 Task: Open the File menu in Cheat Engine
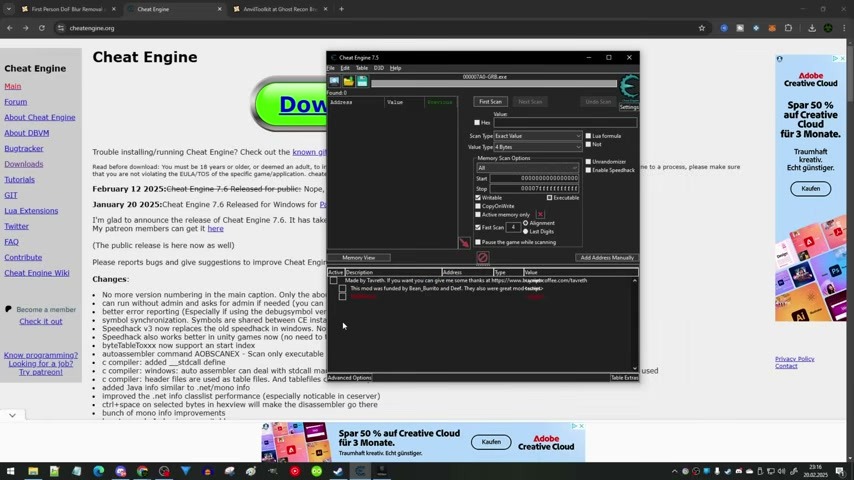click(331, 68)
